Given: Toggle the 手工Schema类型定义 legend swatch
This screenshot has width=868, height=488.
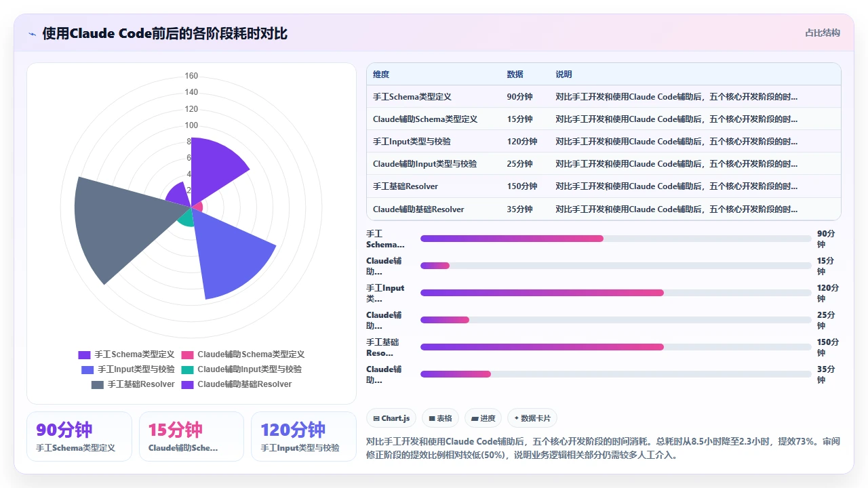Looking at the screenshot, I should (84, 354).
